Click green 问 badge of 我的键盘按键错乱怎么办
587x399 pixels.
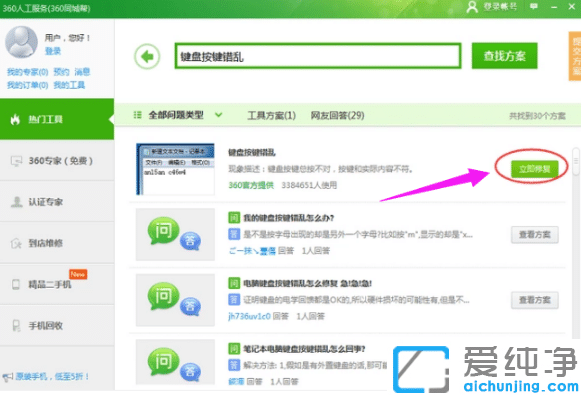pos(234,218)
